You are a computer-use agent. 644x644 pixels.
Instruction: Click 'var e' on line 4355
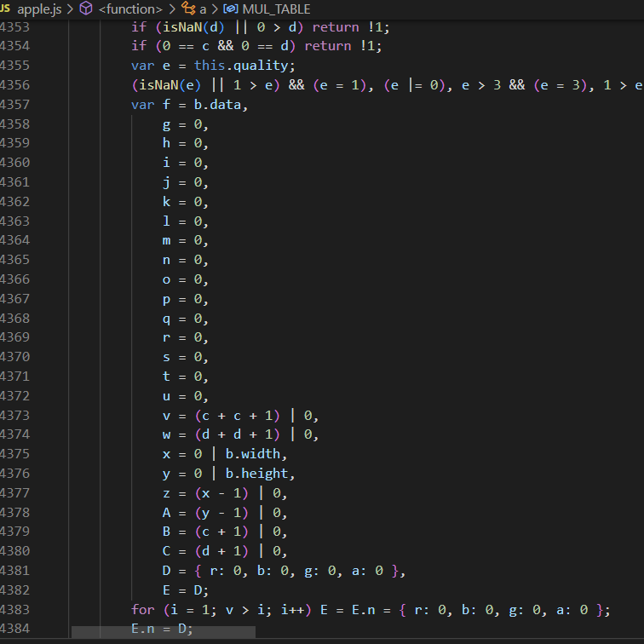pyautogui.click(x=150, y=66)
